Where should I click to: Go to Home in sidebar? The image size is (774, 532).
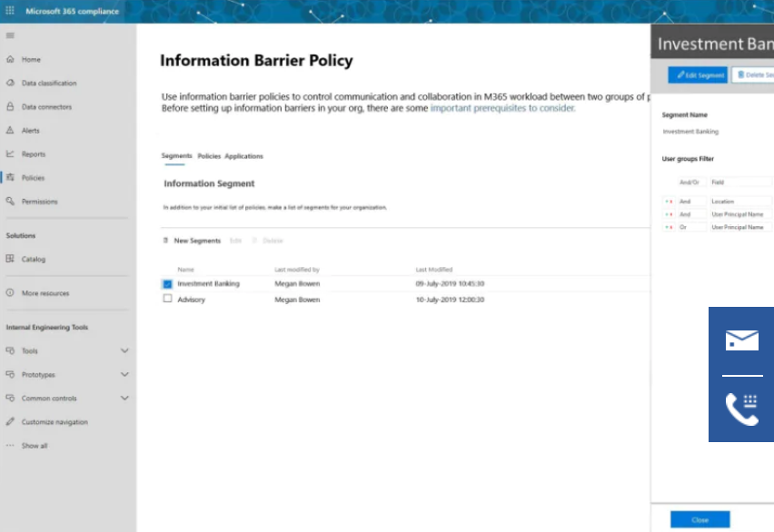pos(31,60)
